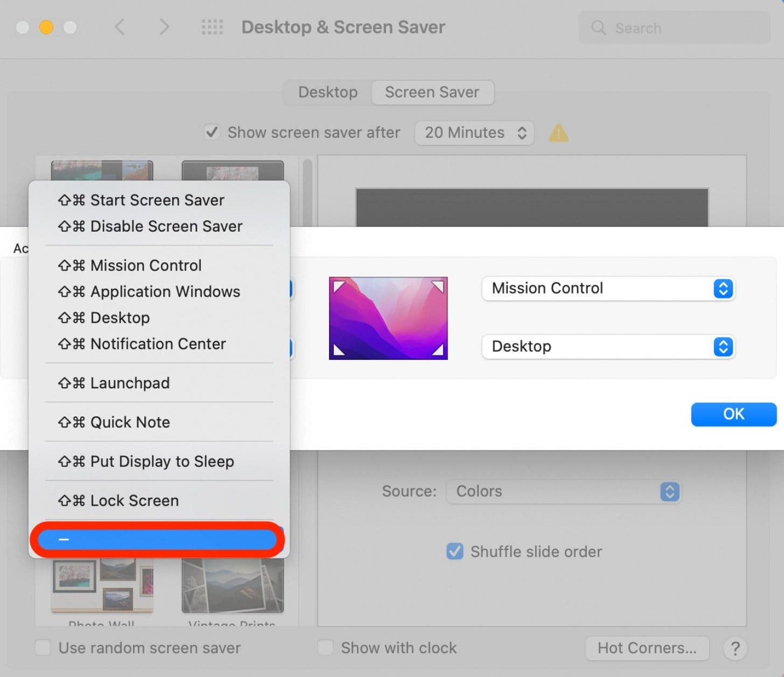Enable Use random screen saver
The height and width of the screenshot is (677, 784).
coord(43,648)
